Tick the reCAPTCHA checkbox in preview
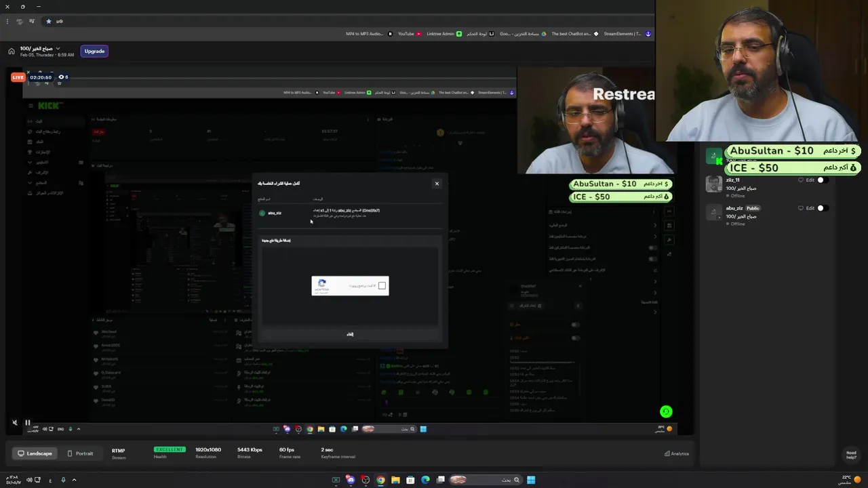This screenshot has height=488, width=868. coord(382,286)
